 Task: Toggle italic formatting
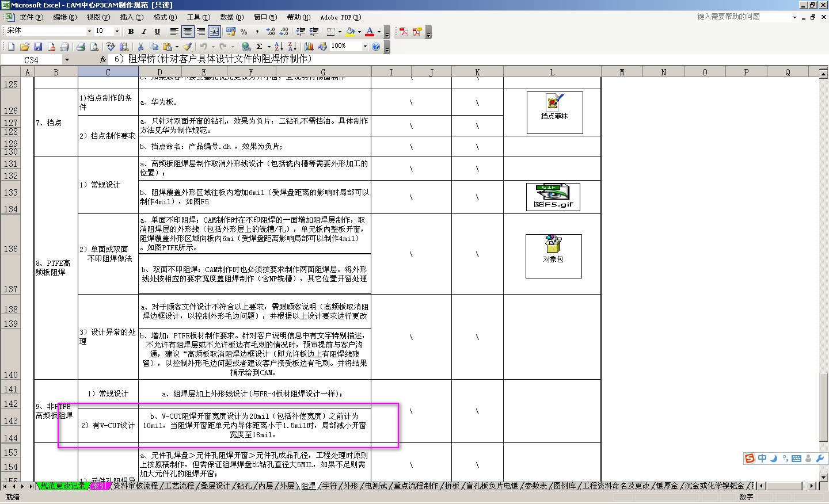[144, 32]
